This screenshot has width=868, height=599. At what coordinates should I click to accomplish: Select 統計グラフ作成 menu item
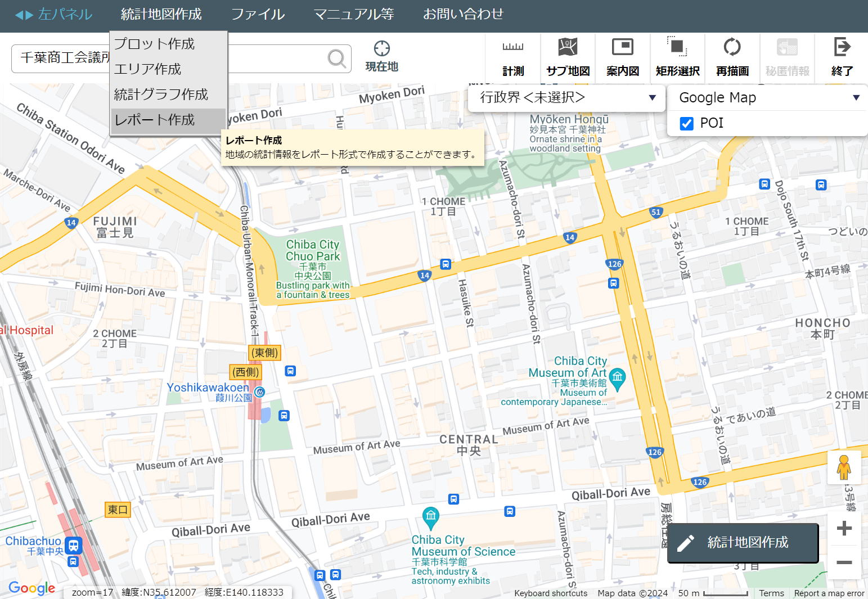point(168,94)
